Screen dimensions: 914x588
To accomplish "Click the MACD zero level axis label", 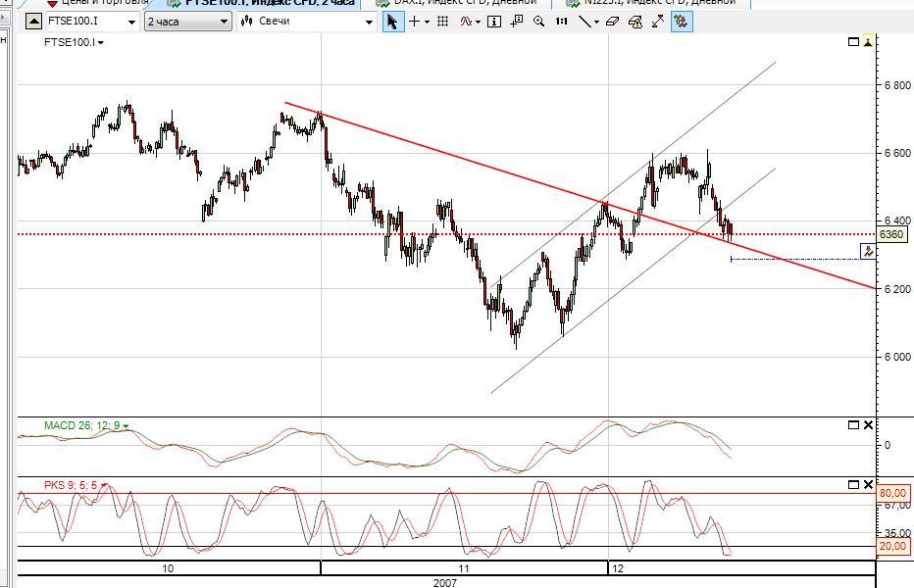I will 888,445.
